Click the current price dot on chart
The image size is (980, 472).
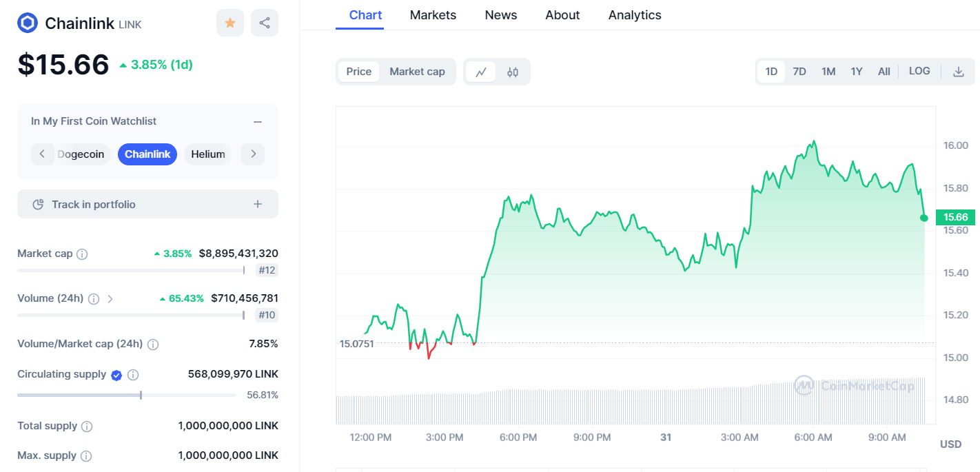[924, 218]
